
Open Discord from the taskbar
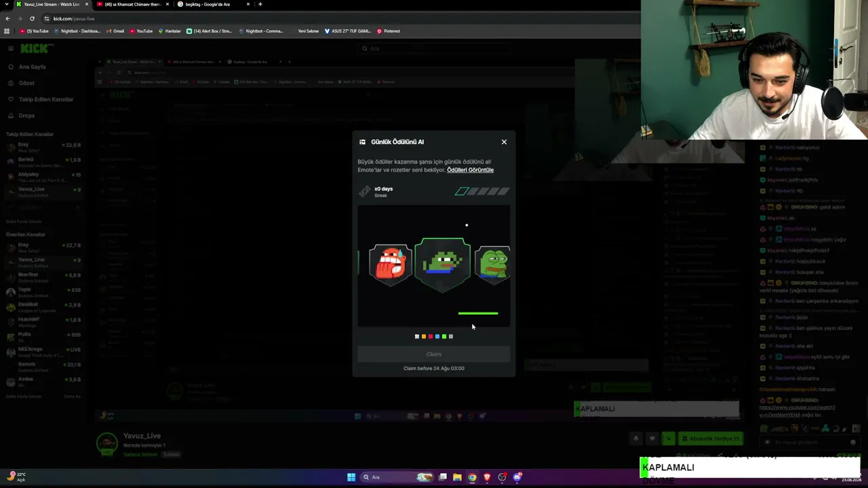(x=517, y=477)
